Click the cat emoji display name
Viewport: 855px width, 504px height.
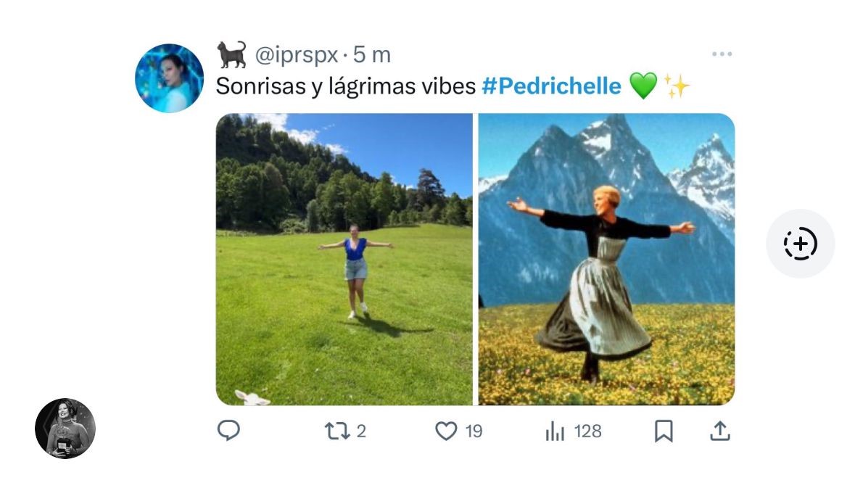(232, 54)
